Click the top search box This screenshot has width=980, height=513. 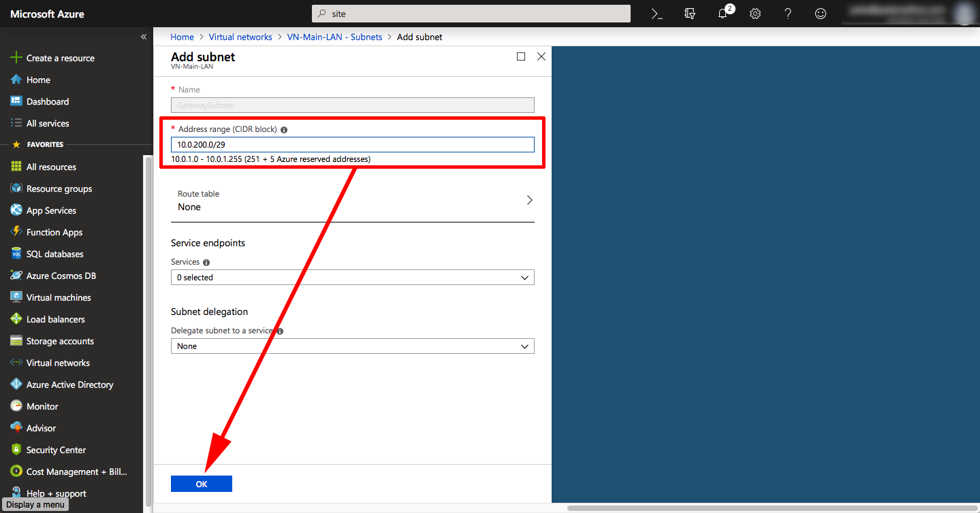click(471, 14)
